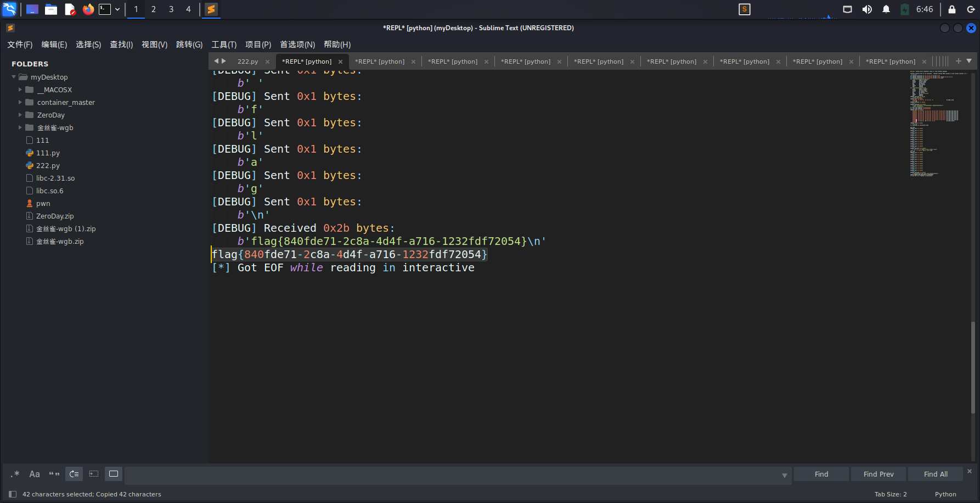Toggle regular expression search

(x=15, y=474)
